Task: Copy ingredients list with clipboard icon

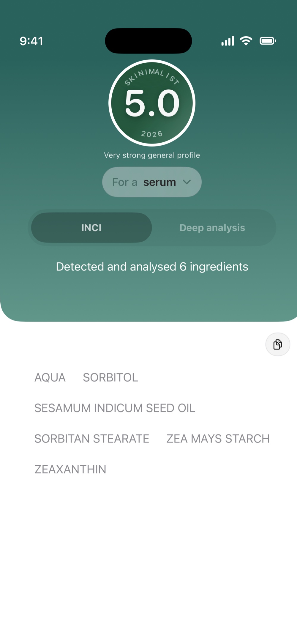Action: coord(278,344)
